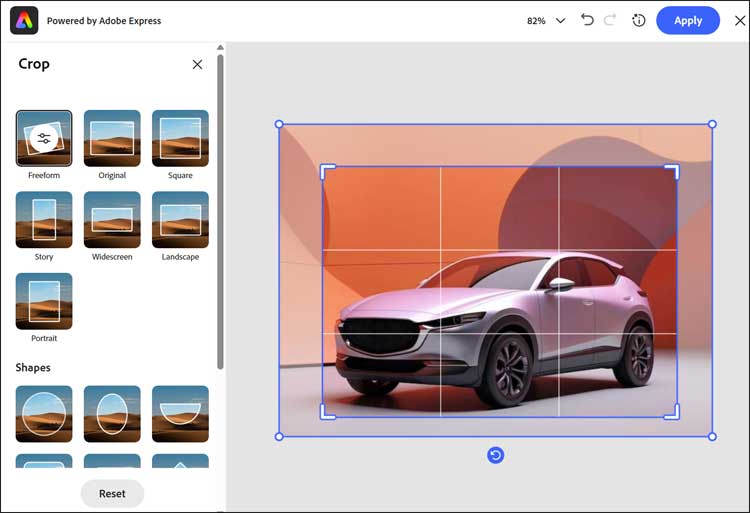Screen dimensions: 750x513
Task: Click the Powered by Adobe Express text
Action: (x=104, y=21)
